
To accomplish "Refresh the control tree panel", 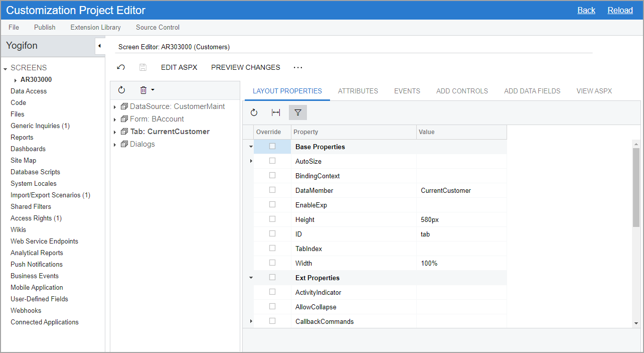I will (121, 90).
